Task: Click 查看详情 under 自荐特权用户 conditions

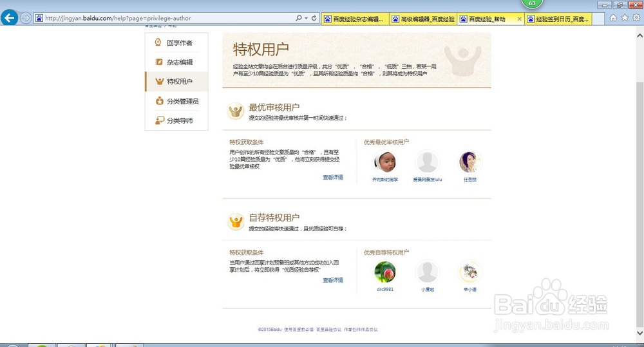Action: click(333, 280)
